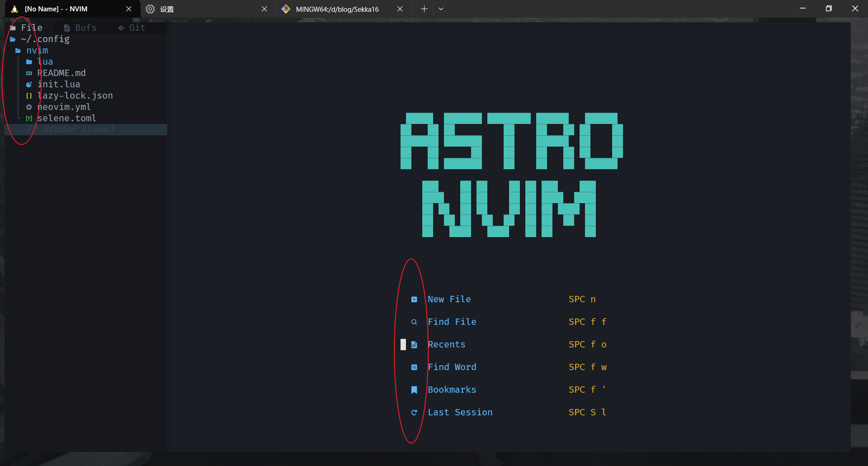Click the File tab folder icon
This screenshot has height=466, width=868.
(x=13, y=28)
